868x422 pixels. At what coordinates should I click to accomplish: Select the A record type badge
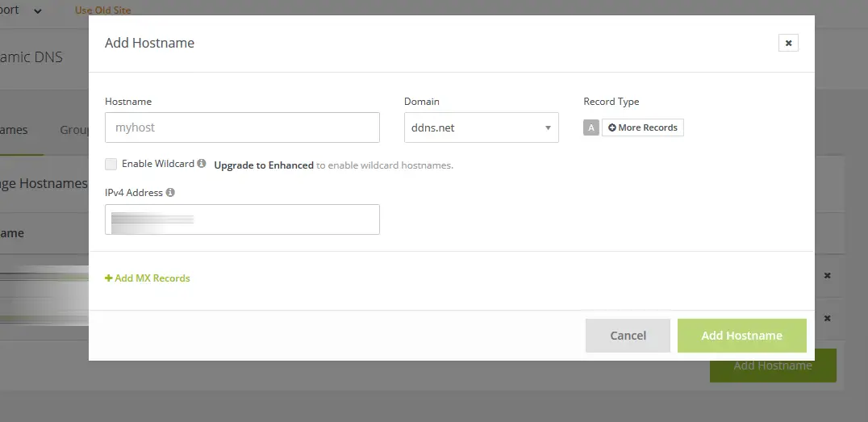tap(591, 127)
